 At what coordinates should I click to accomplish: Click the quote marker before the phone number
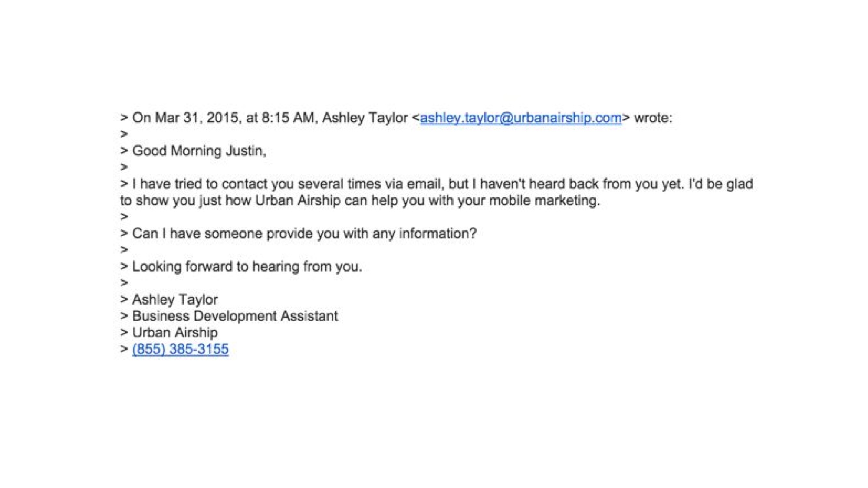click(124, 349)
